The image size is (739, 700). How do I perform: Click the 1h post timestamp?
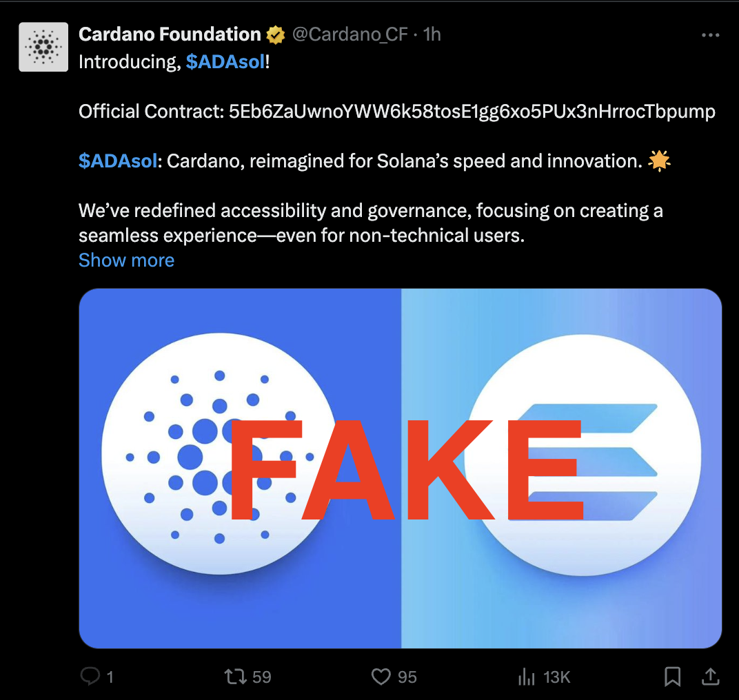(432, 34)
